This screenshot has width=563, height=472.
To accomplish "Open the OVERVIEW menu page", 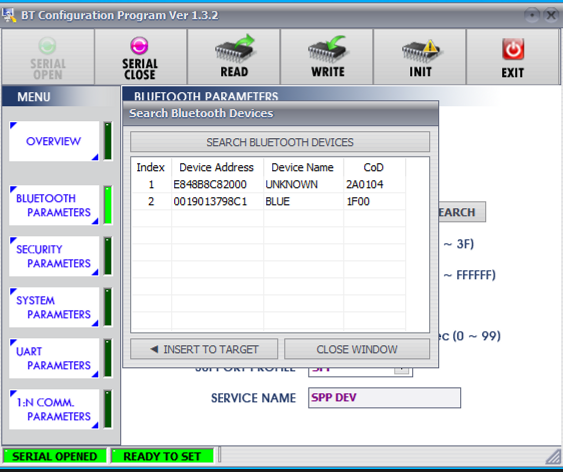I will coord(54,141).
